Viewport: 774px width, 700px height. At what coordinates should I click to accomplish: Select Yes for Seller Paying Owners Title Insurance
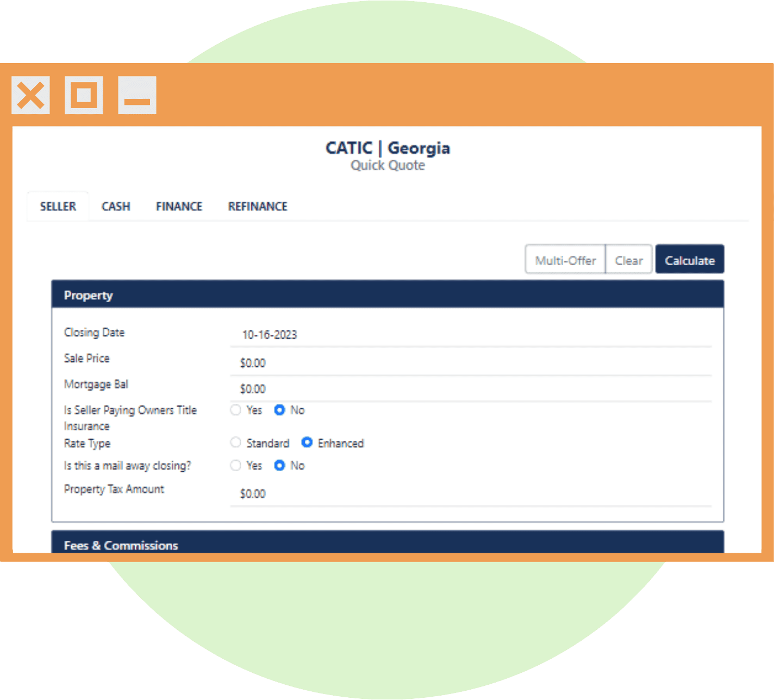pyautogui.click(x=235, y=410)
